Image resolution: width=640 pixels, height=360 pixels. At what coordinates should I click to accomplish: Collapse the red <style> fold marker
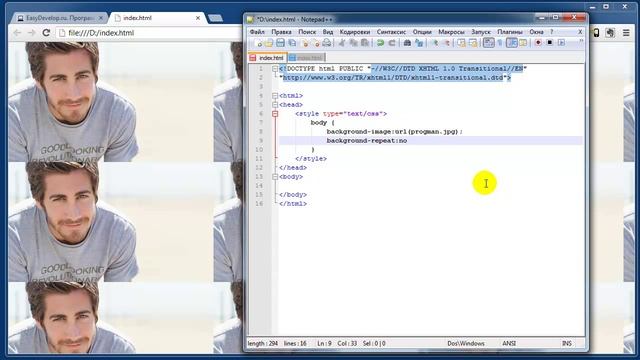275,114
